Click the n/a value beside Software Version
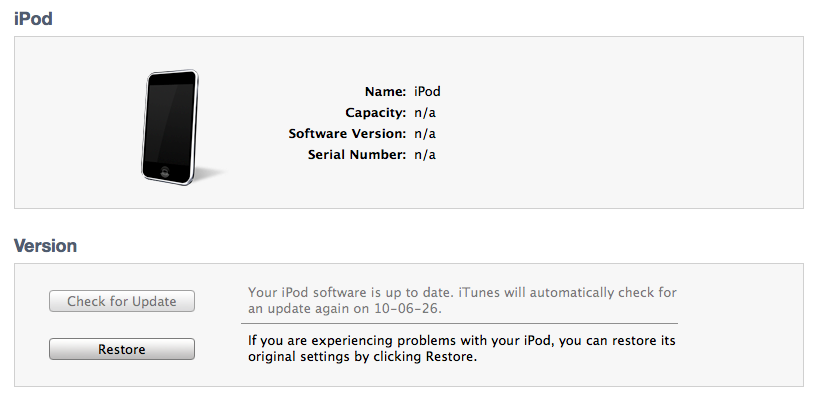The image size is (827, 412). click(x=425, y=133)
